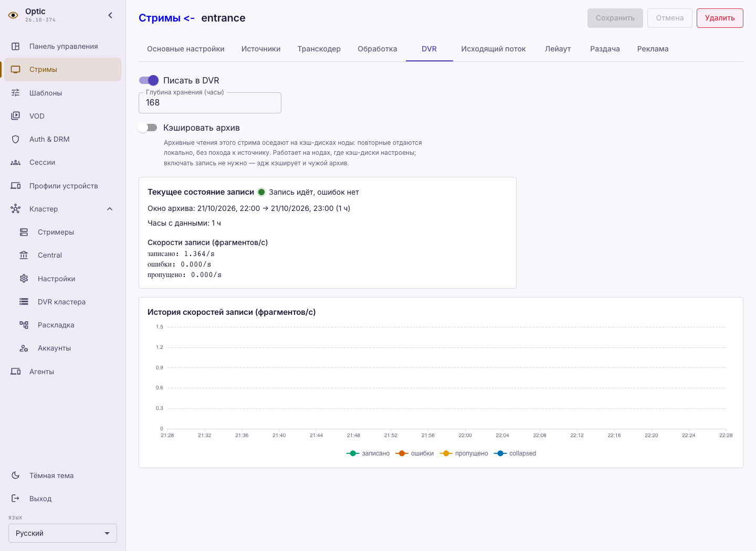This screenshot has height=551, width=756.
Task: Open the Раскладка layout icon
Action: (24, 325)
